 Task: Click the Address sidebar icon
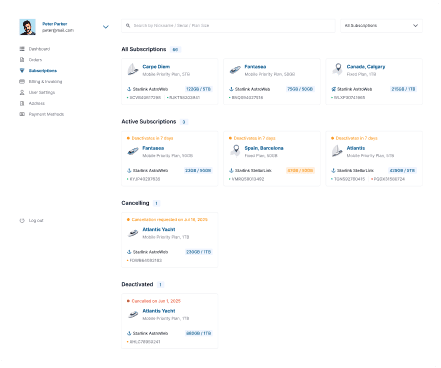(22, 103)
